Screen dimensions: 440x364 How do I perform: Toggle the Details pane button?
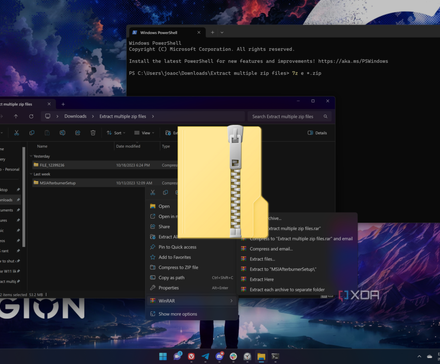[x=317, y=133]
